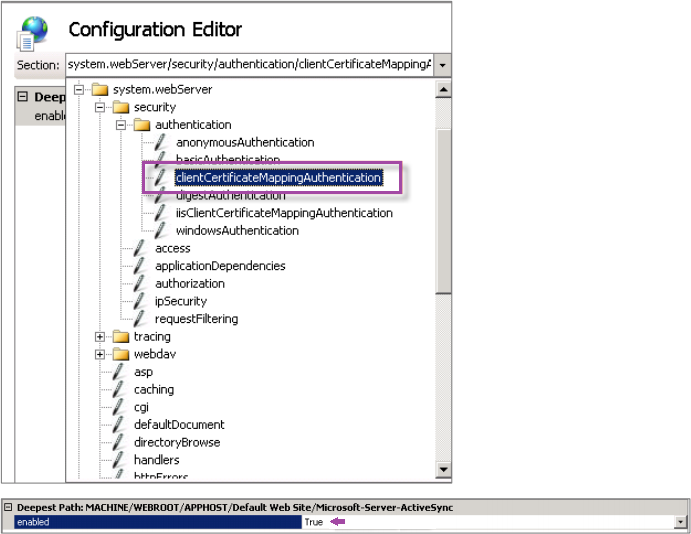Click the Configuration Editor globe icon
691x534 pixels.
click(x=32, y=33)
